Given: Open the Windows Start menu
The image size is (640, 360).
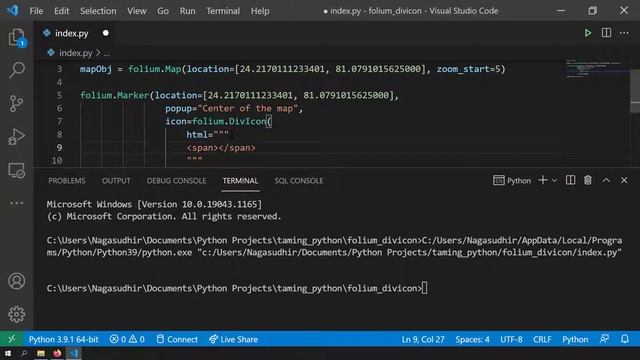Looking at the screenshot, I should click(8, 353).
